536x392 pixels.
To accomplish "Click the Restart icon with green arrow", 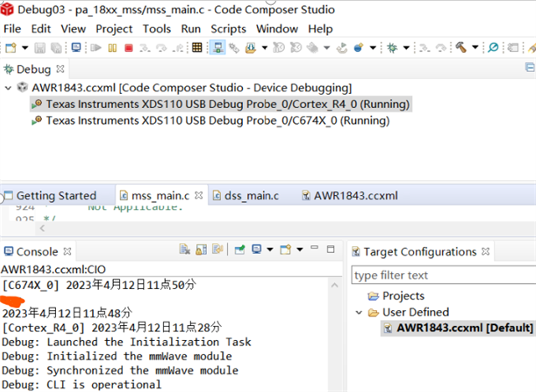I will (x=342, y=48).
